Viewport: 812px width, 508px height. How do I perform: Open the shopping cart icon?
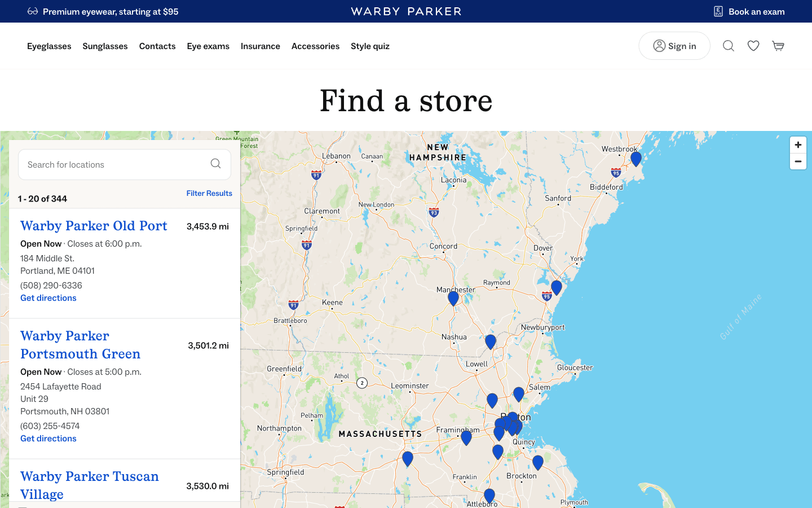778,46
